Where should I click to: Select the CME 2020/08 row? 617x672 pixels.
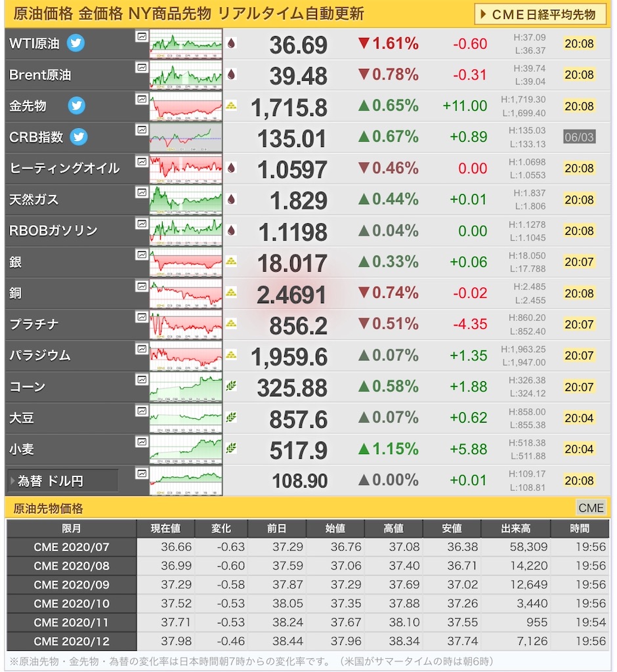pyautogui.click(x=308, y=566)
